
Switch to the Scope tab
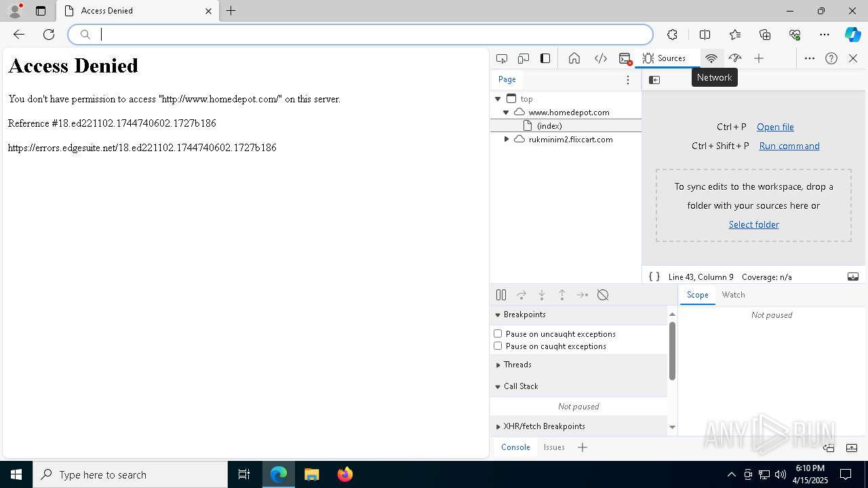click(x=697, y=295)
